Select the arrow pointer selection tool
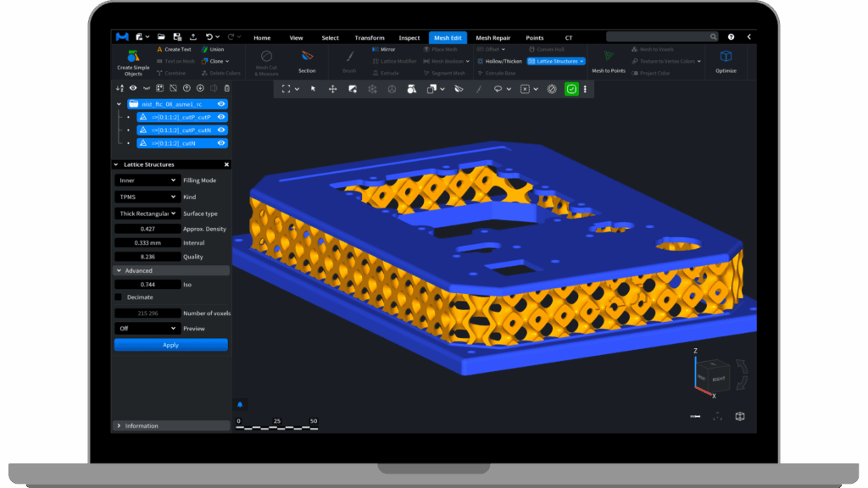Screen dimensions: 868x488 click(313, 89)
